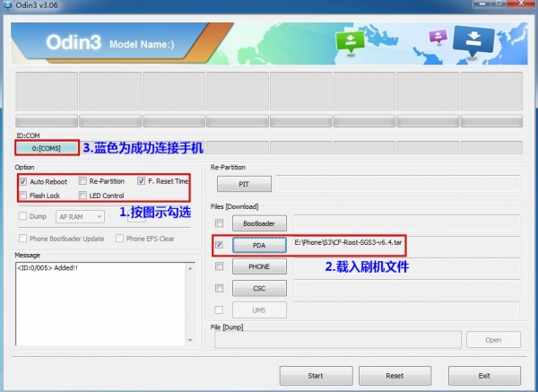Click the PDA file path field

click(406, 245)
